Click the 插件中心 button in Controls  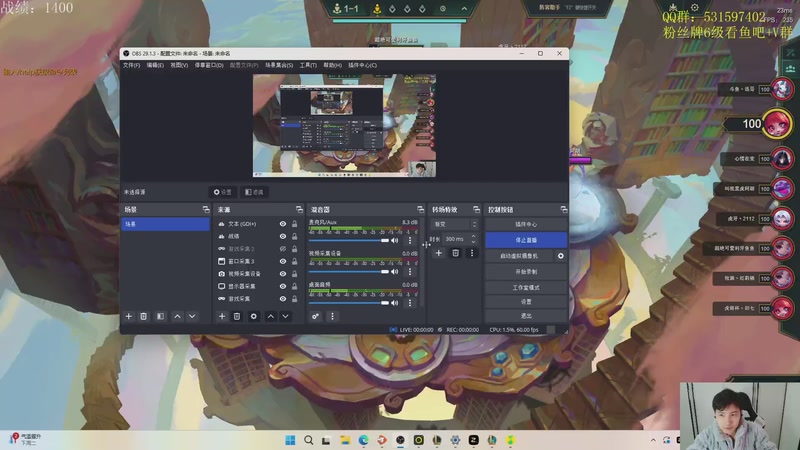526,224
